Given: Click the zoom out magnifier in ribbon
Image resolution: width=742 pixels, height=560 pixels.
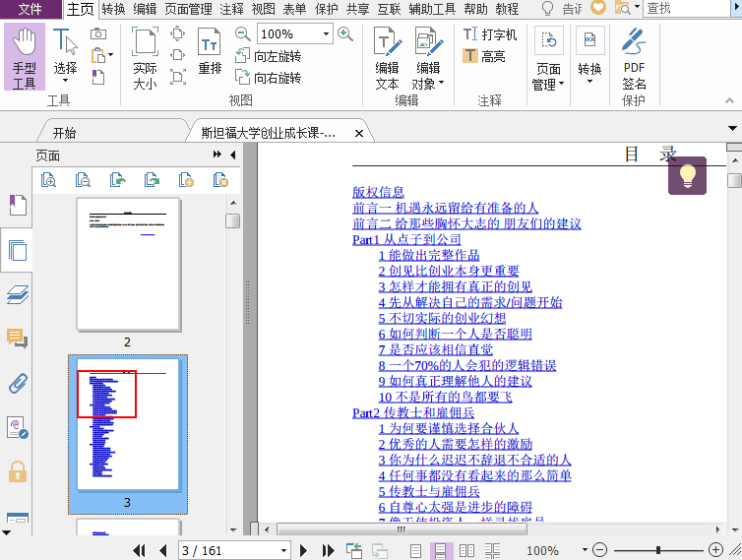Looking at the screenshot, I should [242, 33].
